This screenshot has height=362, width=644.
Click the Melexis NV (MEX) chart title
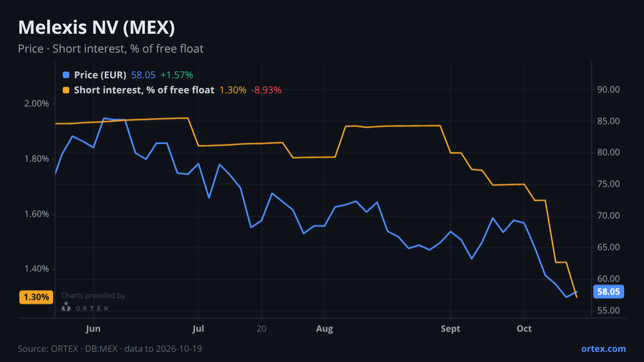pyautogui.click(x=97, y=27)
